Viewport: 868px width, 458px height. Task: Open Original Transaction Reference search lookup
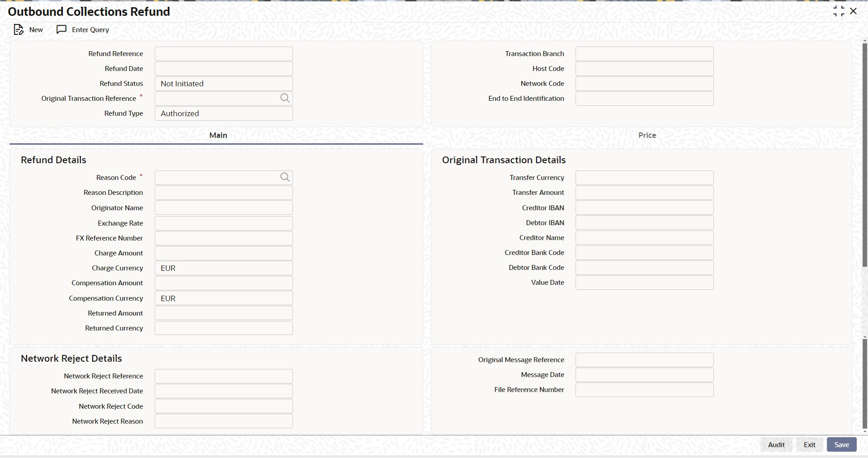tap(285, 98)
